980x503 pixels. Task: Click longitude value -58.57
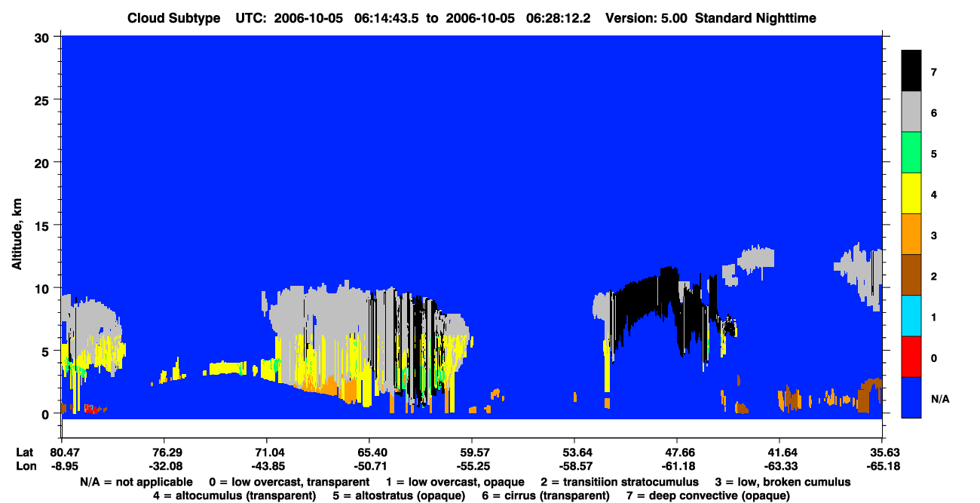click(574, 465)
